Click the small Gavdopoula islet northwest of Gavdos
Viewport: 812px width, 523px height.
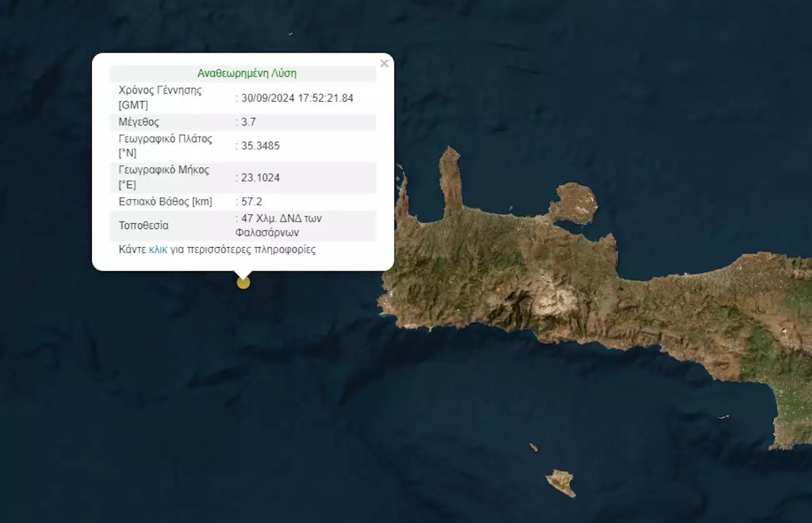coord(533,447)
